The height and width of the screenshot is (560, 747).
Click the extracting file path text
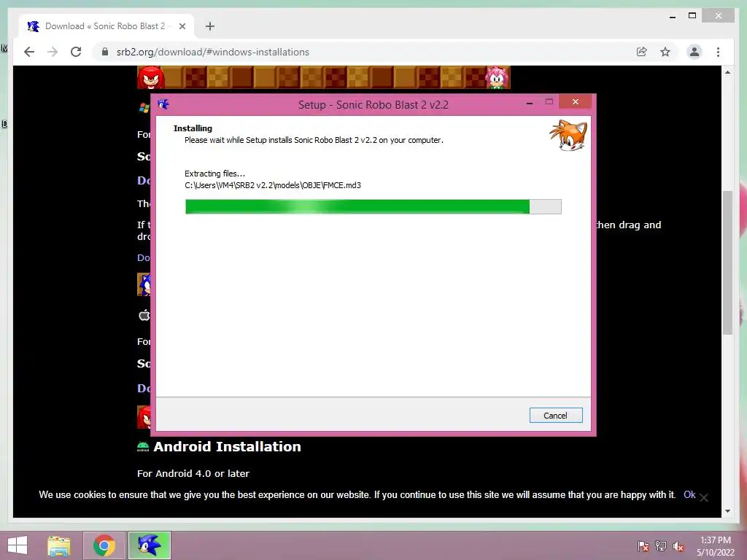pyautogui.click(x=273, y=185)
